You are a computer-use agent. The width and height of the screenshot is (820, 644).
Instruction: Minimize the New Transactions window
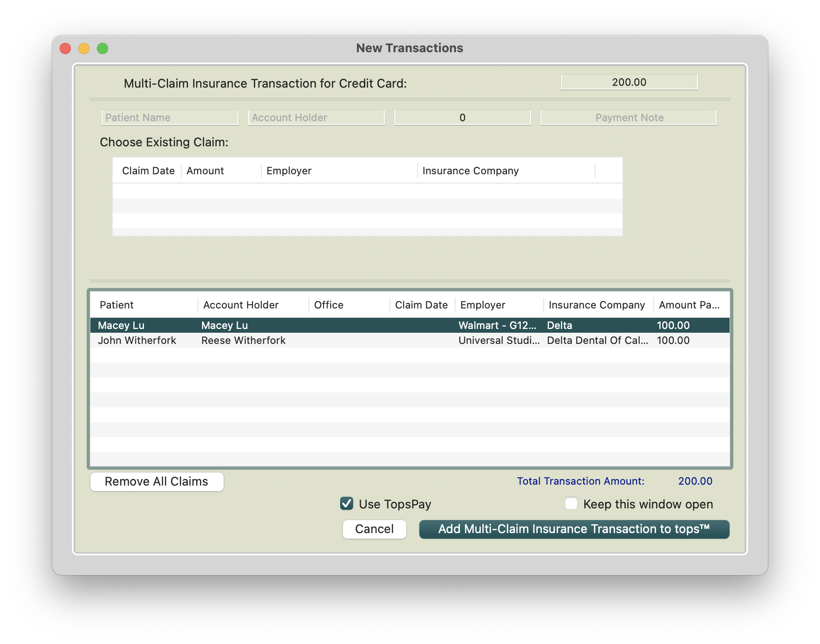click(84, 48)
